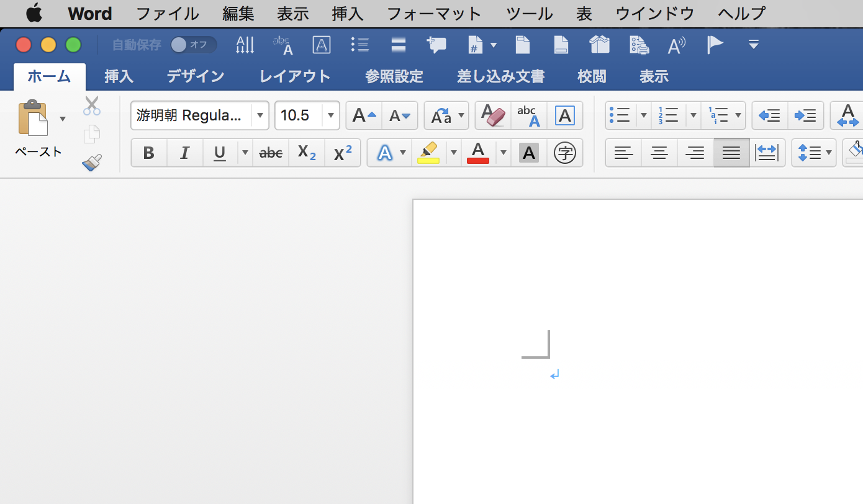Screen dimensions: 863x504
Task: Increase the font size
Action: tap(364, 115)
